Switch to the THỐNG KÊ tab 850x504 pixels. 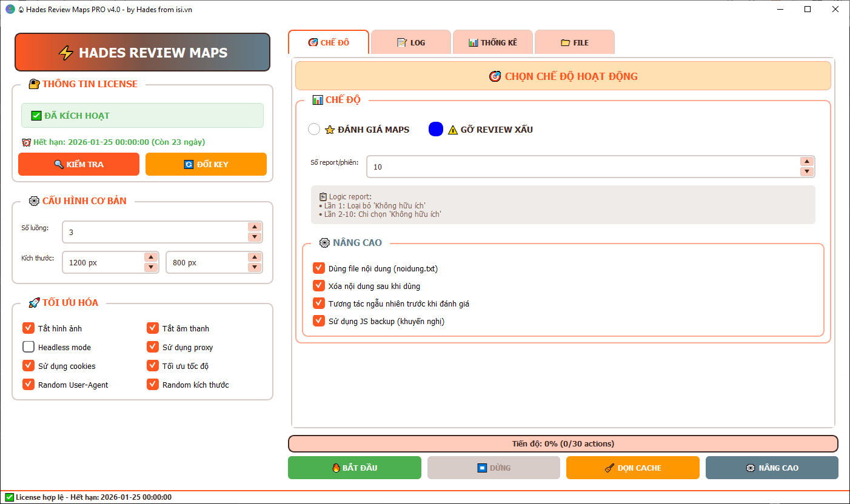point(492,42)
